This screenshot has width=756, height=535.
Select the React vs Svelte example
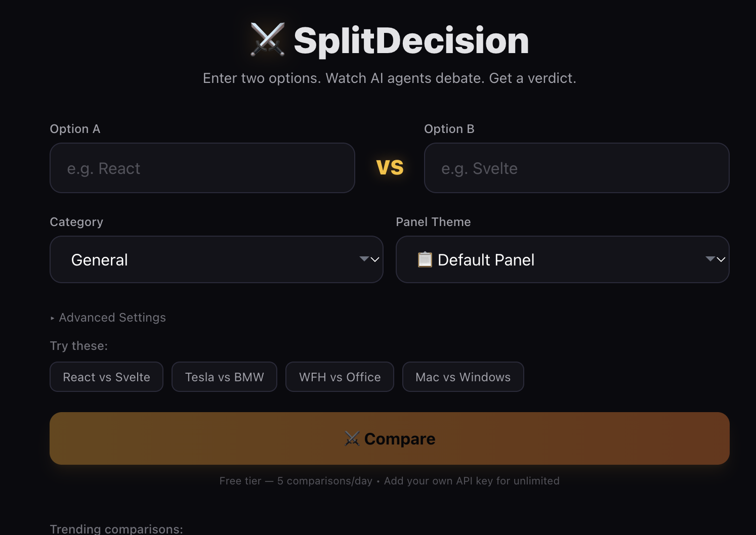(106, 377)
